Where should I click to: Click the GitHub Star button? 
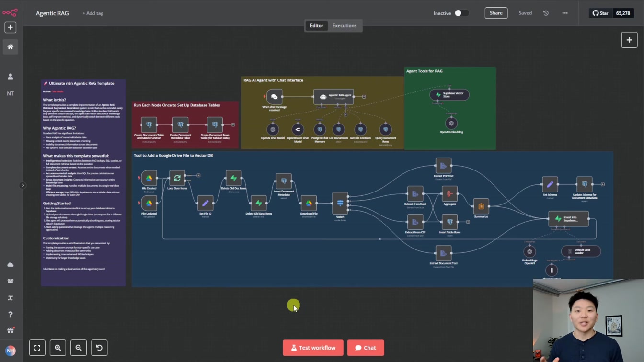click(x=600, y=13)
